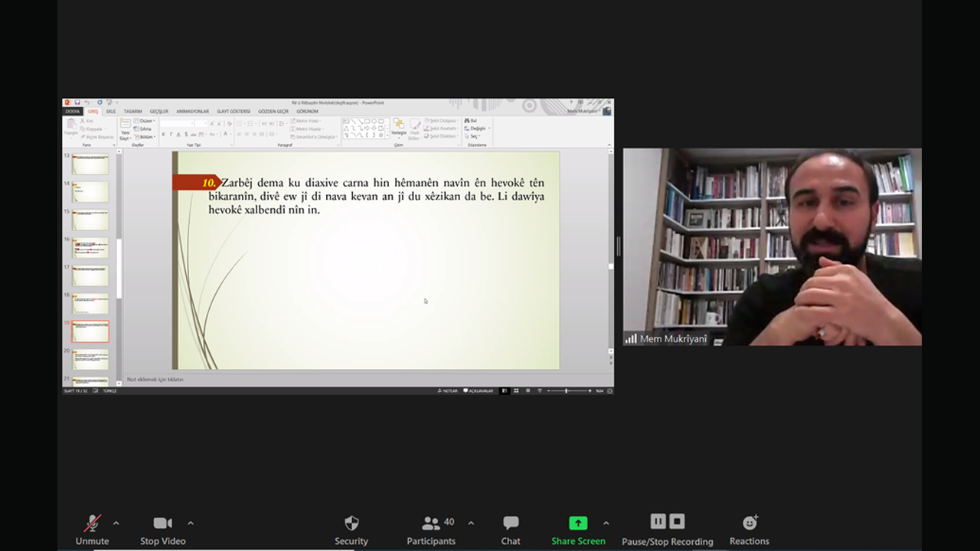Viewport: 980px width, 551px height.
Task: Toggle the AÇIKLAMALAR comments button
Action: pos(479,391)
